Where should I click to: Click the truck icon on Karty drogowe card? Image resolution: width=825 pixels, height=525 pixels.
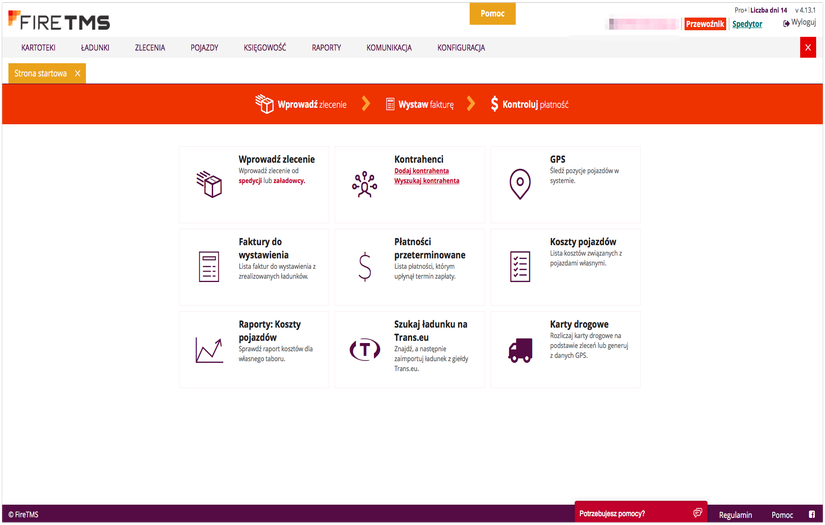(x=520, y=350)
